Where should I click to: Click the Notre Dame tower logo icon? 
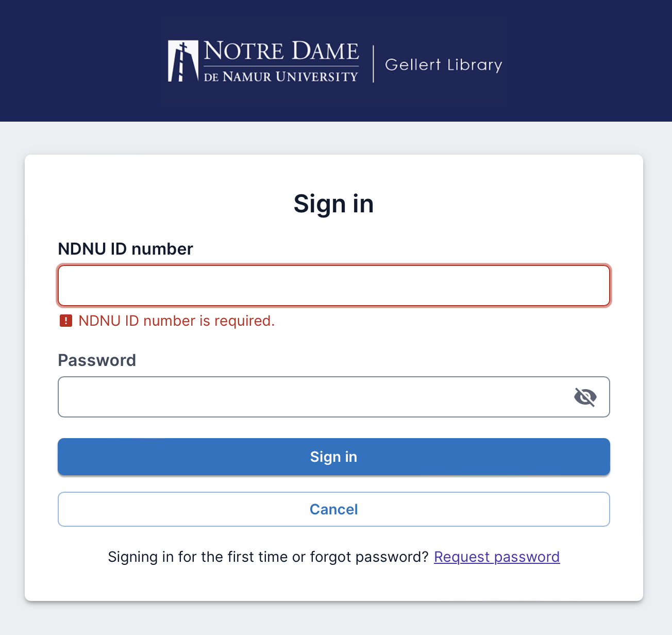point(182,61)
